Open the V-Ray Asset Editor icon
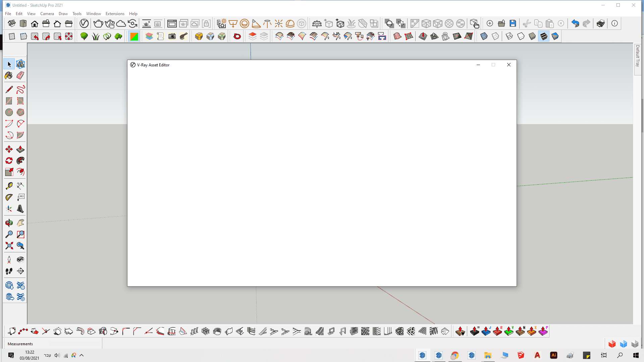The width and height of the screenshot is (644, 362). pos(84,23)
